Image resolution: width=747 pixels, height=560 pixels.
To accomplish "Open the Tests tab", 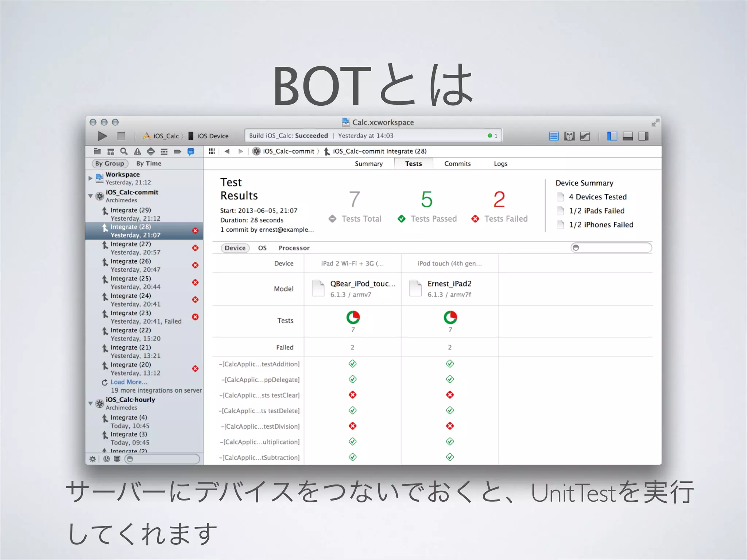I will pos(414,164).
